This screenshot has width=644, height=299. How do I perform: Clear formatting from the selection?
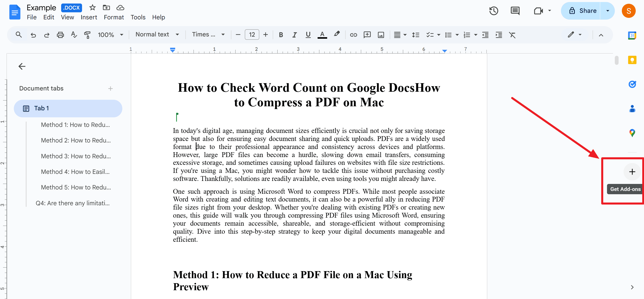click(512, 35)
